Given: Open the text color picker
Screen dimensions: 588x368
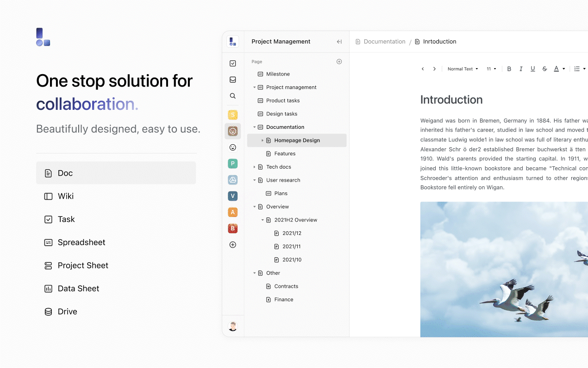Looking at the screenshot, I should pos(559,69).
